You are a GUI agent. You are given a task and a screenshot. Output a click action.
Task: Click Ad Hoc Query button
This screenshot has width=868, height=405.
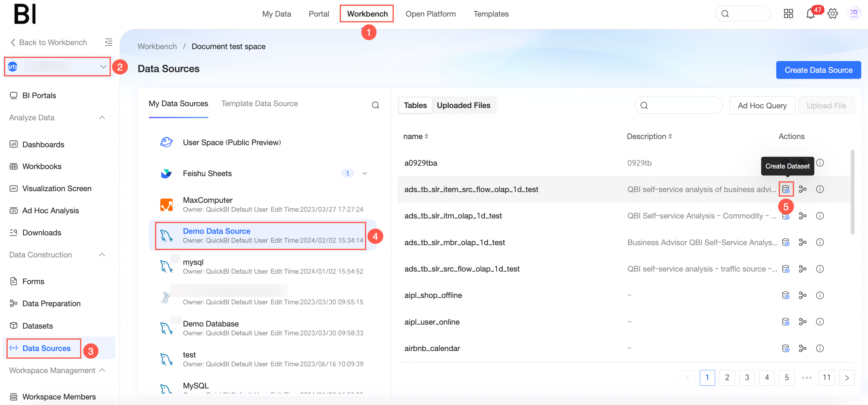click(762, 105)
